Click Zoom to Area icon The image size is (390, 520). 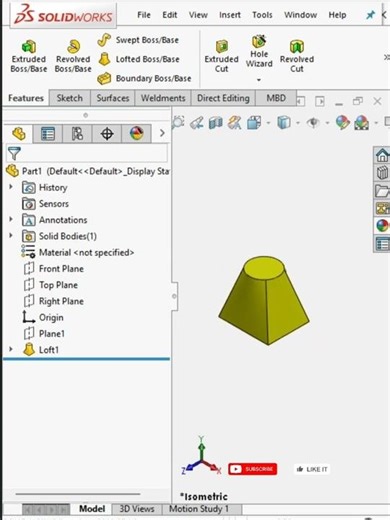pos(197,123)
